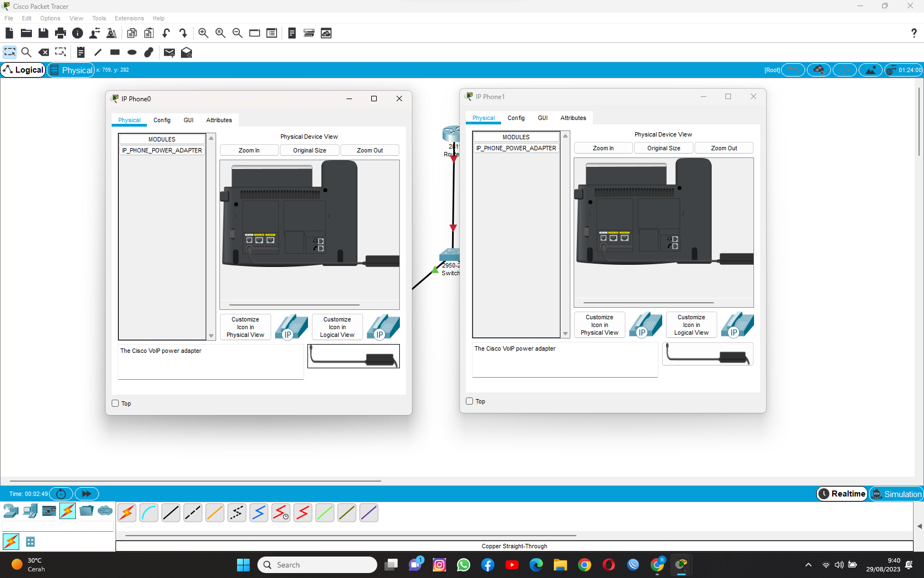This screenshot has width=924, height=578.
Task: Add a Simple PDU envelope
Action: click(x=169, y=52)
